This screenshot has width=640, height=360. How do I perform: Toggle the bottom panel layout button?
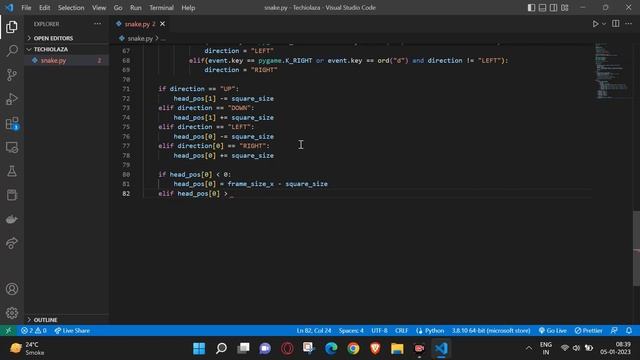click(542, 8)
